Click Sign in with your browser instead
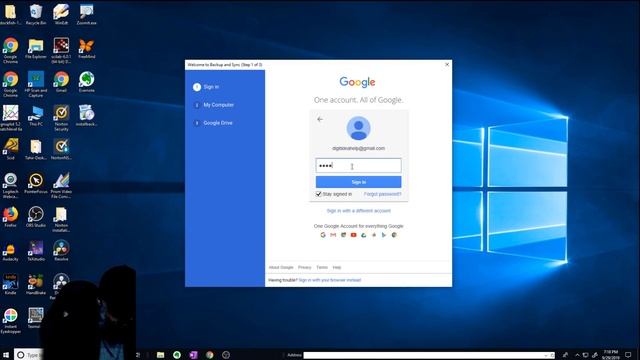 (330, 280)
